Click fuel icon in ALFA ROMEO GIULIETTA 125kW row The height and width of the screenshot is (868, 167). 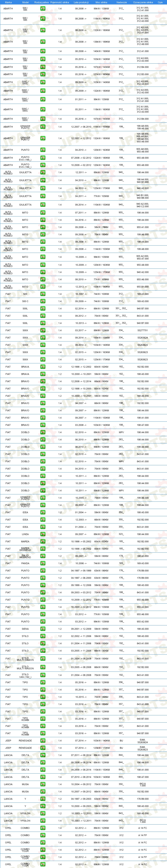click(43, 188)
